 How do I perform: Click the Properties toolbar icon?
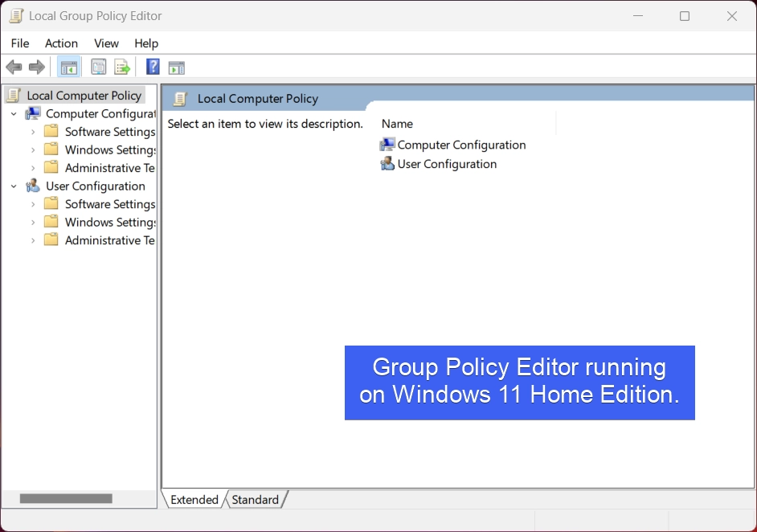coord(99,68)
